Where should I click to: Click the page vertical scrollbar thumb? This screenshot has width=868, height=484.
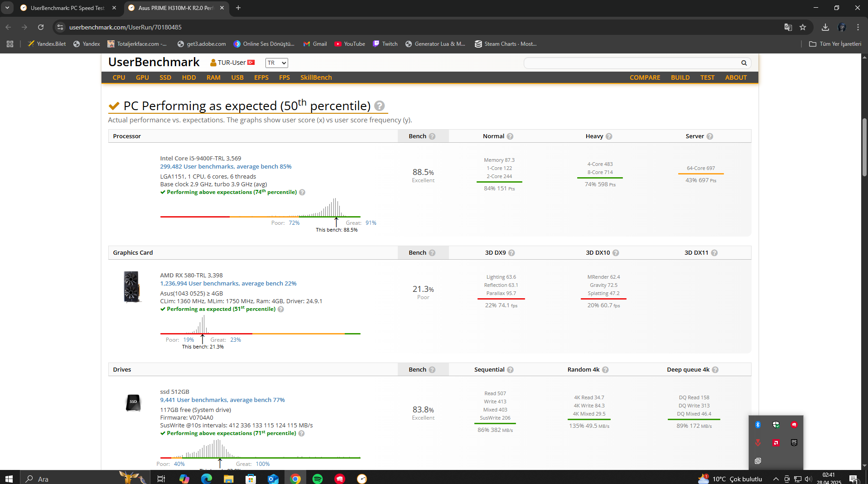pos(864,147)
